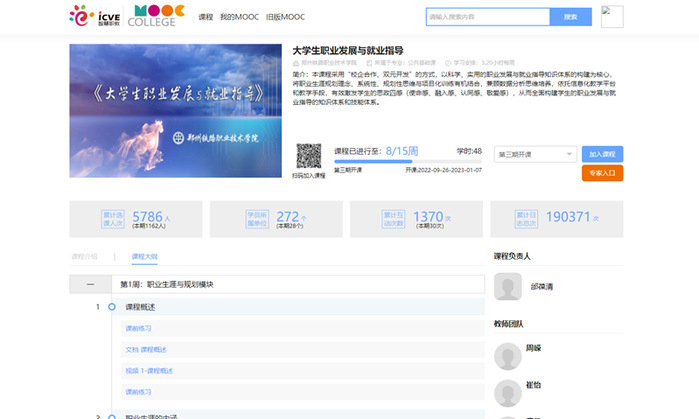Click the course leader's avatar
Screen dimensions: 699x419
pos(508,286)
